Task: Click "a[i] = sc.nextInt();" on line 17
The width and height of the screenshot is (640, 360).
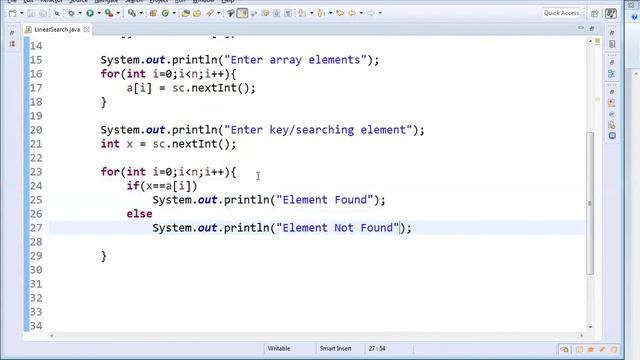Action: tap(191, 88)
